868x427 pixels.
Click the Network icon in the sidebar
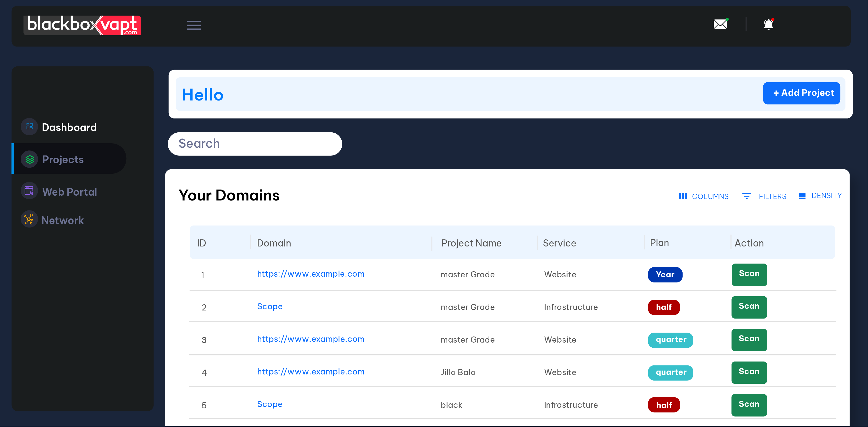(29, 219)
